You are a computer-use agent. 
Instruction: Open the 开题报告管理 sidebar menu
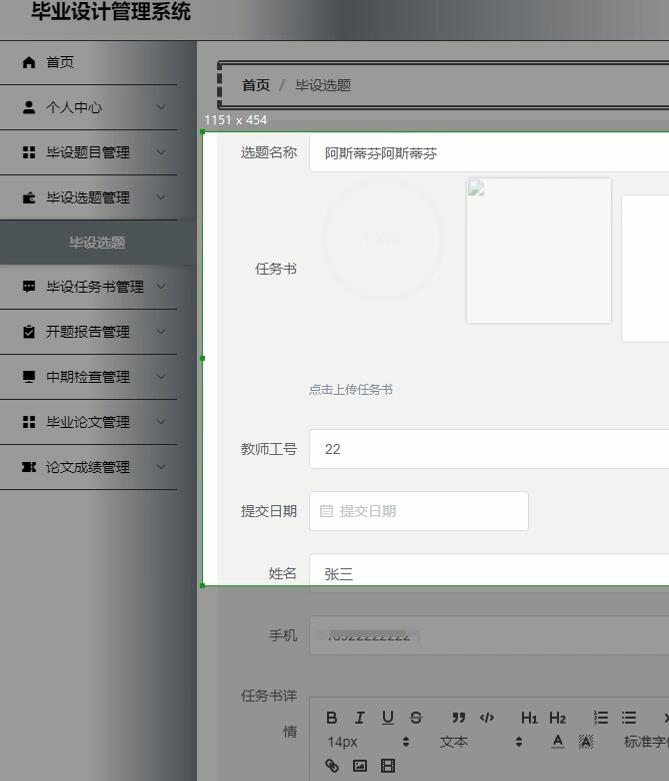[x=89, y=332]
